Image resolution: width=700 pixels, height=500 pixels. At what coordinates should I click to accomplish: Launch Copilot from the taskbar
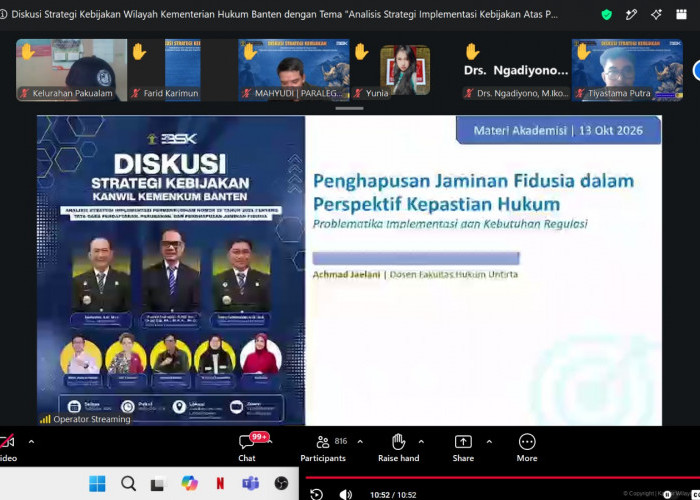[189, 483]
